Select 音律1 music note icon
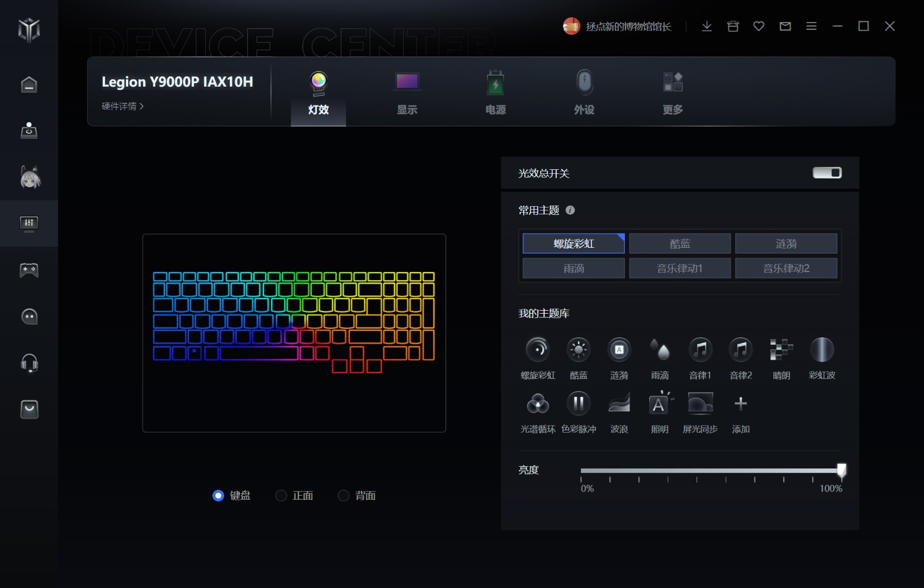 tap(700, 349)
